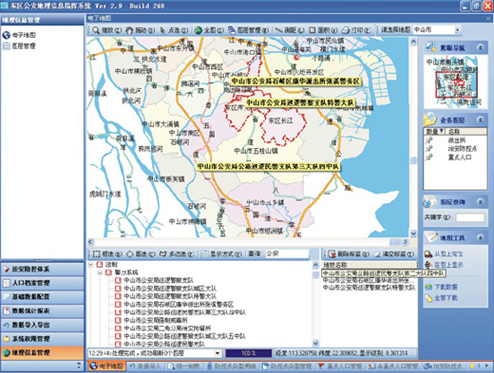The image size is (494, 373).
Task: Select the area (面积) measurement tool
Action: (323, 30)
